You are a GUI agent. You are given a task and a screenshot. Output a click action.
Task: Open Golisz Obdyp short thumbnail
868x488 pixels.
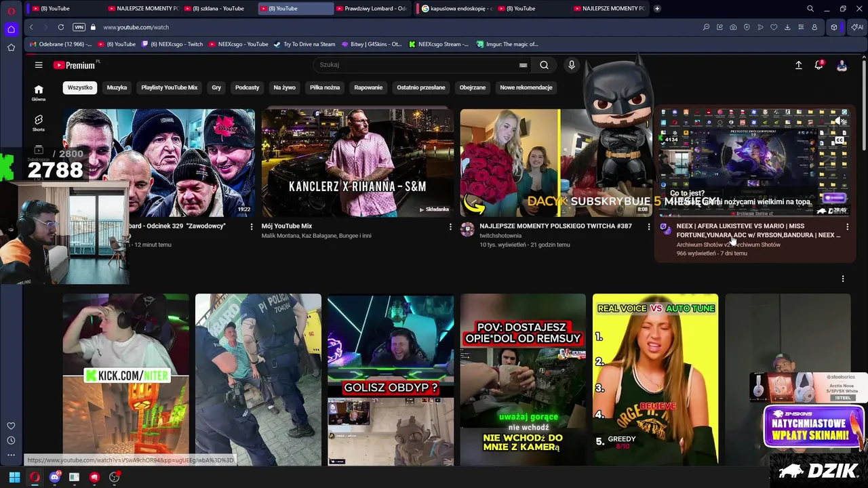[391, 380]
